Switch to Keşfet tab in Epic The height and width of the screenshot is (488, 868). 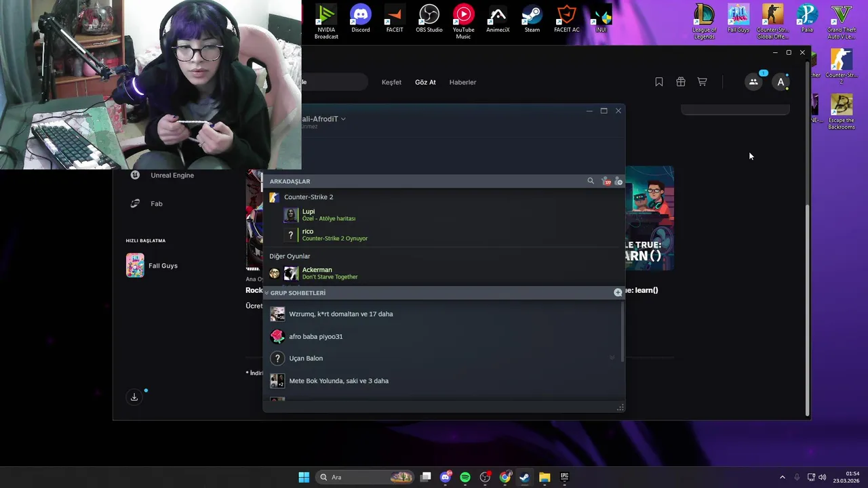click(x=391, y=82)
